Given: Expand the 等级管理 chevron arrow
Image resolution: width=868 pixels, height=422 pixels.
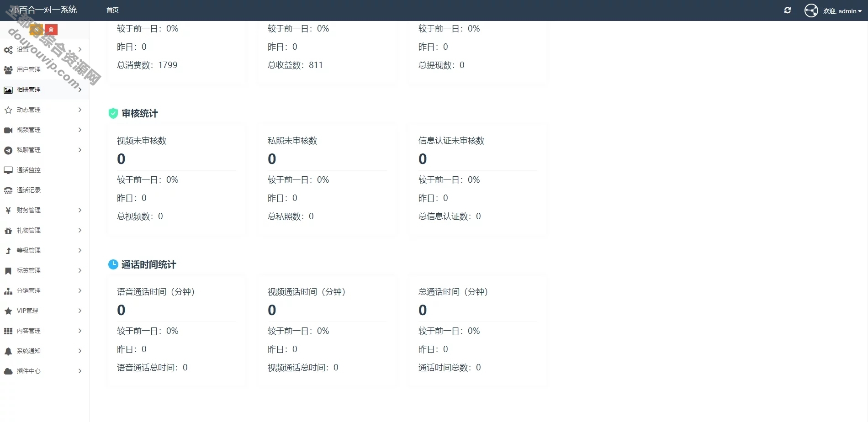Looking at the screenshot, I should click(x=80, y=250).
